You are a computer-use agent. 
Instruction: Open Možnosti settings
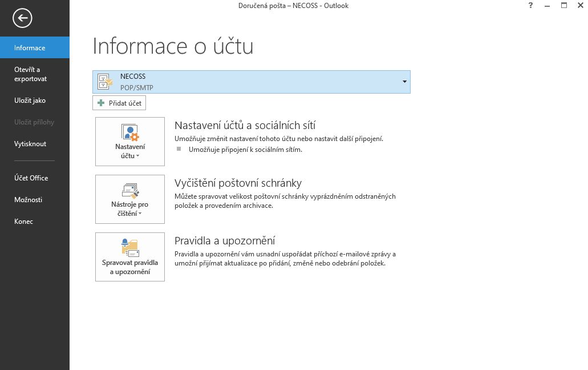click(34, 200)
